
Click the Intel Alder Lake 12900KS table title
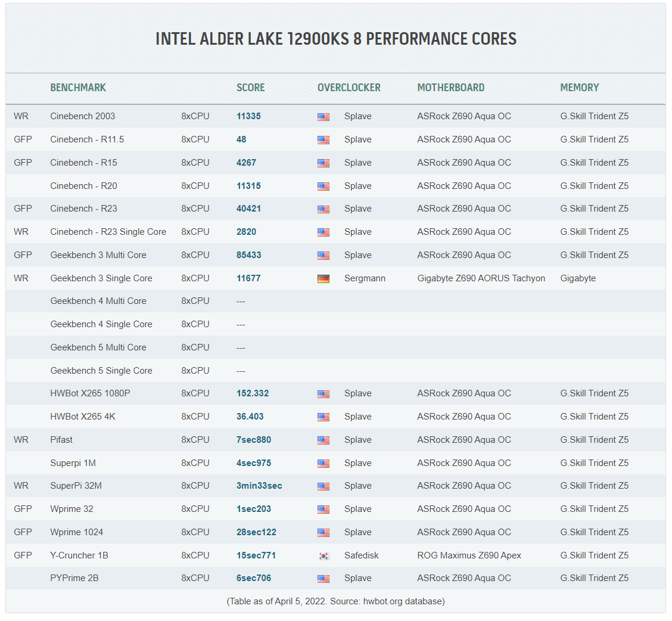coord(336,39)
